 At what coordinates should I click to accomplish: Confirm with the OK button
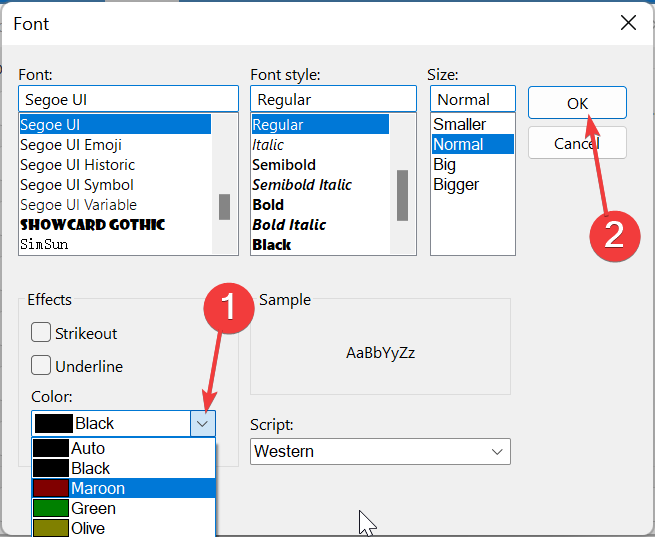(577, 103)
